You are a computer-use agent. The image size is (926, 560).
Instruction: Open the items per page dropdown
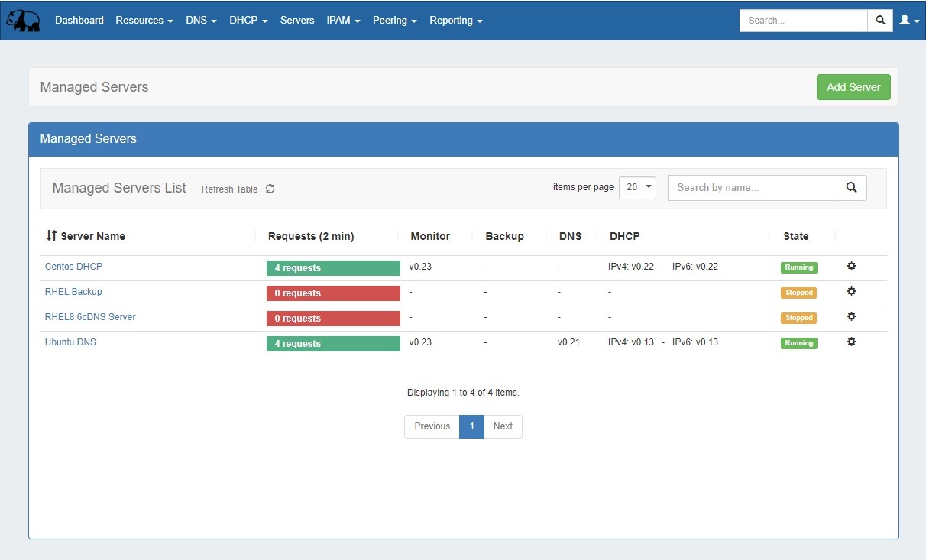(x=637, y=187)
